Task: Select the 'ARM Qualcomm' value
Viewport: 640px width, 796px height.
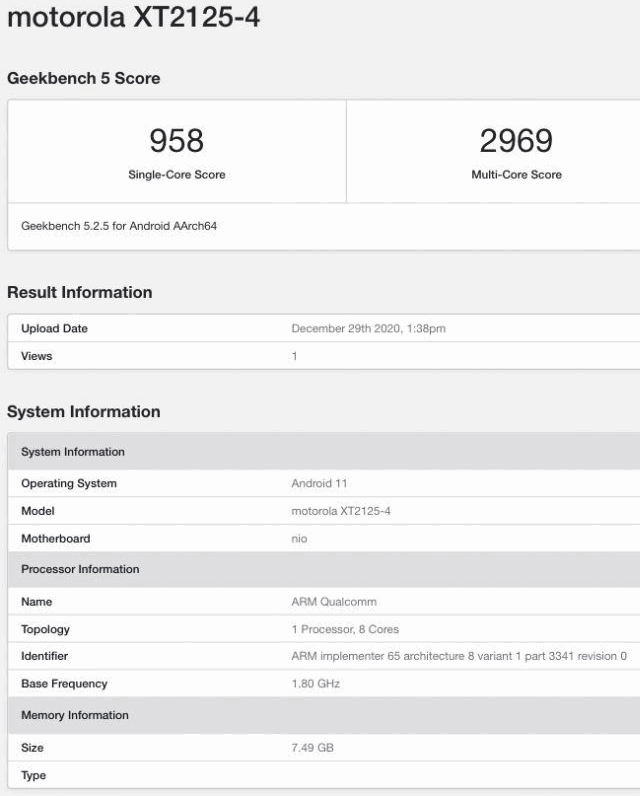Action: click(x=334, y=602)
